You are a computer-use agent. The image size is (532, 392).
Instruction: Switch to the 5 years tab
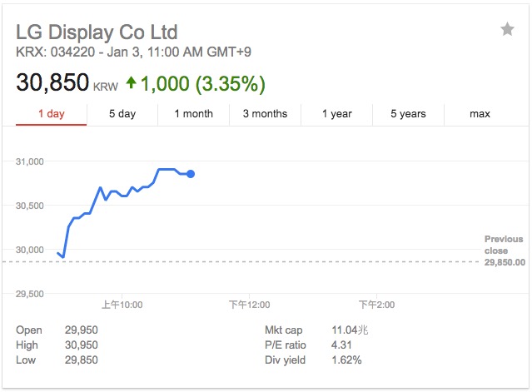pyautogui.click(x=408, y=114)
